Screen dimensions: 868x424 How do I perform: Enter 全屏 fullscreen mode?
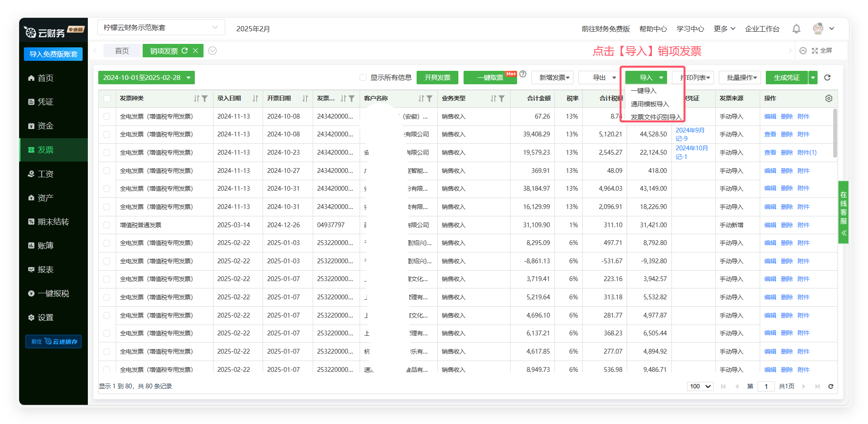pos(822,51)
